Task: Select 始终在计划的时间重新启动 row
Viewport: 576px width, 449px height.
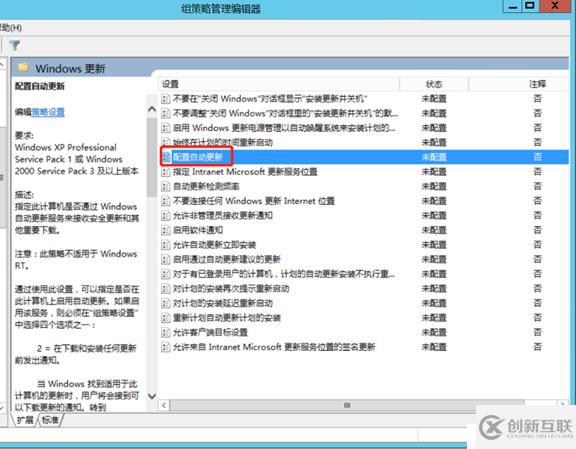Action: pyautogui.click(x=364, y=142)
